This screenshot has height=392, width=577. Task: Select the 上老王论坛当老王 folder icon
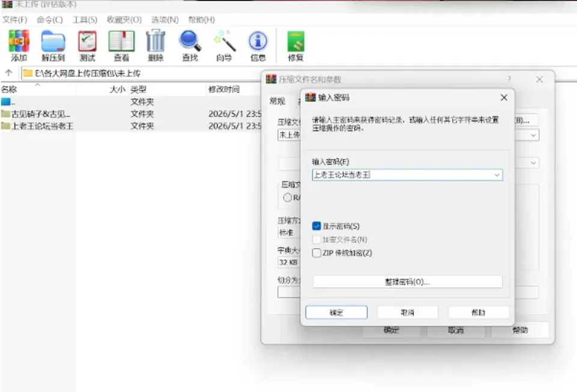coord(5,126)
